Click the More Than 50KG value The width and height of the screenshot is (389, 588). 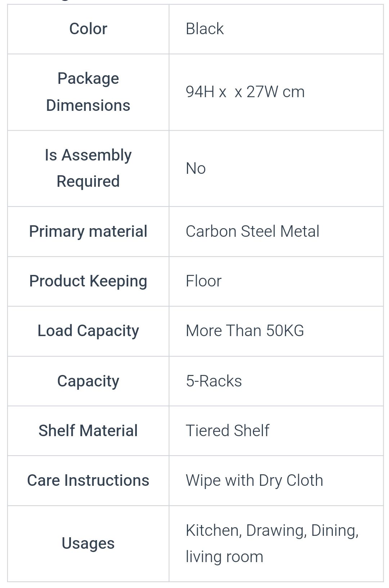click(x=245, y=331)
